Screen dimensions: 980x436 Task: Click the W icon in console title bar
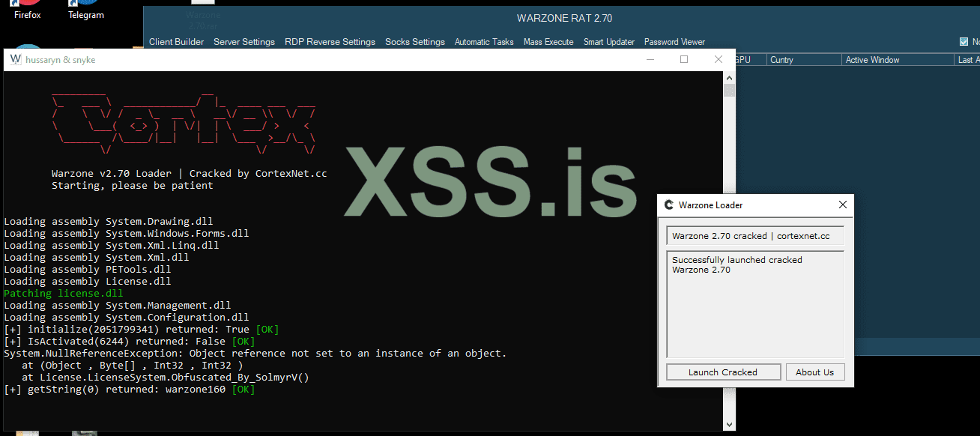(15, 59)
